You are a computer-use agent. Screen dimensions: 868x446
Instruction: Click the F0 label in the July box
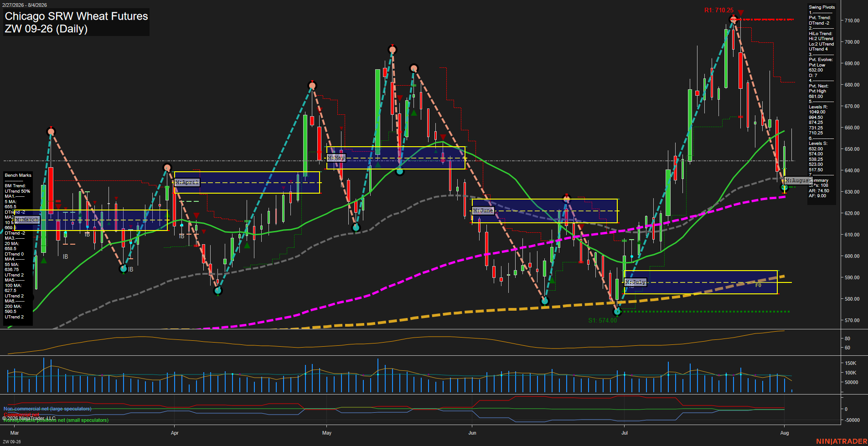pos(758,285)
